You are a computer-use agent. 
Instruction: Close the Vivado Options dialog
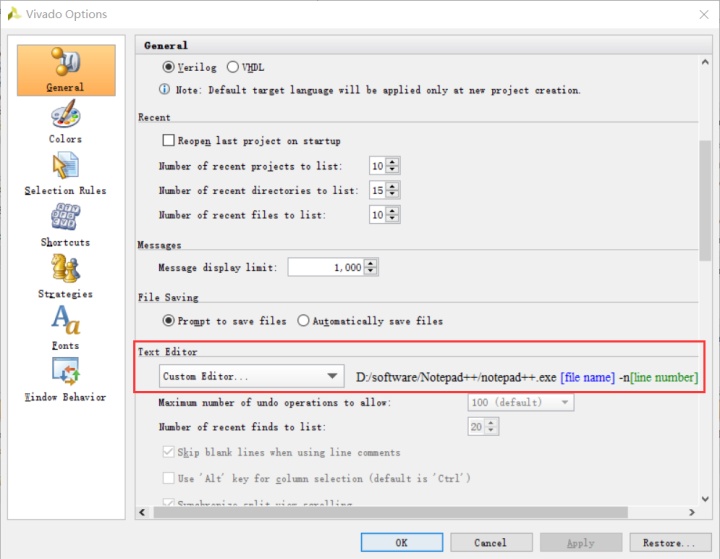[704, 14]
